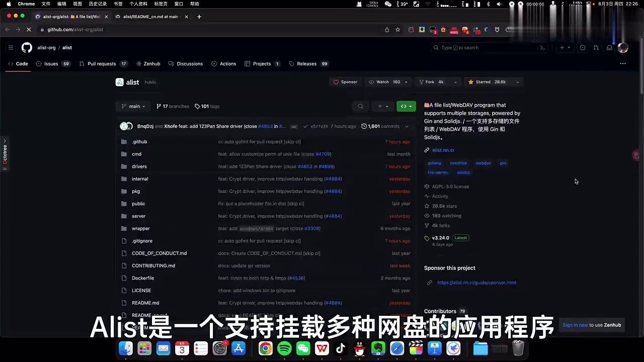The width and height of the screenshot is (644, 362).
Task: View the 101 tags link
Action: [x=207, y=106]
